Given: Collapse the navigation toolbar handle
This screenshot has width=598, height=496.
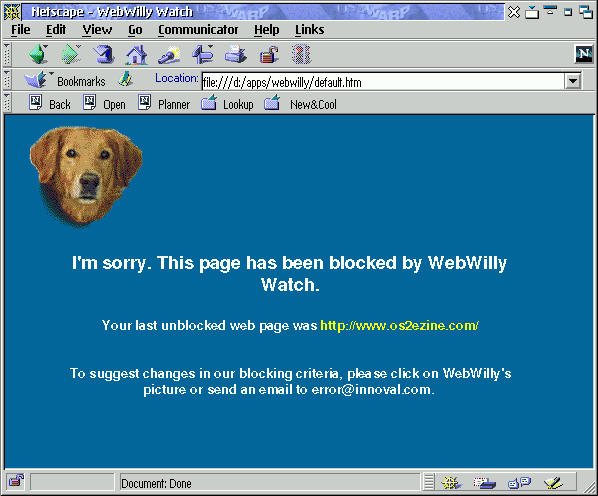Looking at the screenshot, I should pyautogui.click(x=6, y=54).
